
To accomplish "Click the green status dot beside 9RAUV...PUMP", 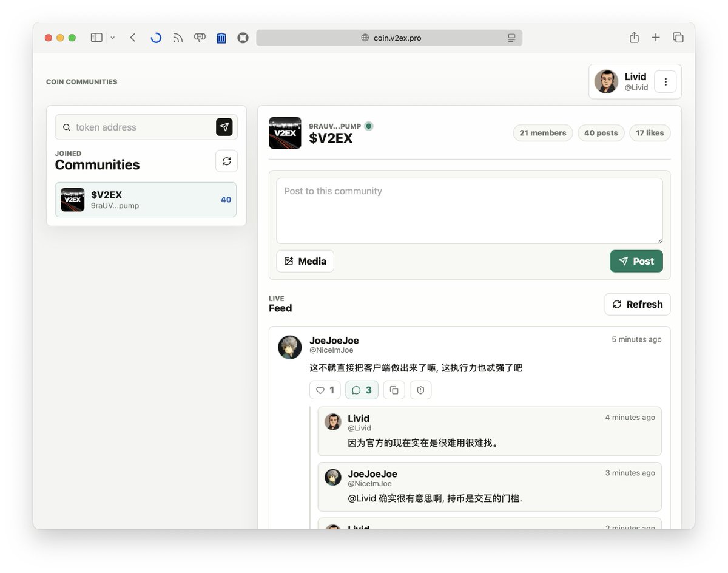I will (x=369, y=126).
